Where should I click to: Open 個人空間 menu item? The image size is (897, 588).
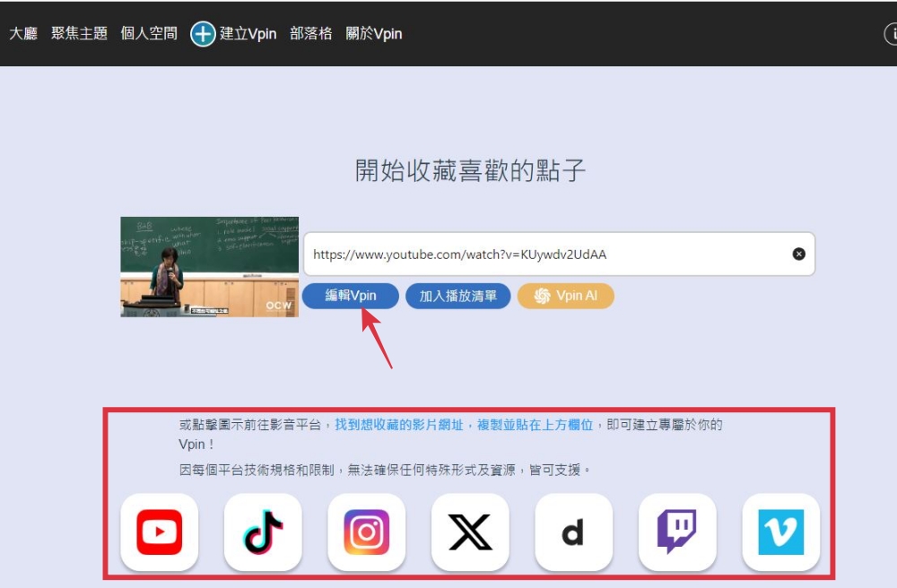(149, 34)
